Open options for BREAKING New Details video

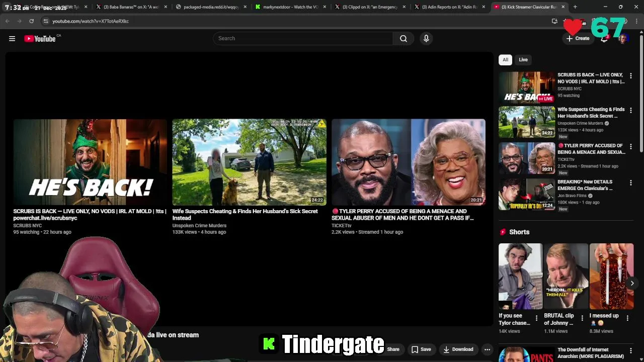(x=630, y=183)
